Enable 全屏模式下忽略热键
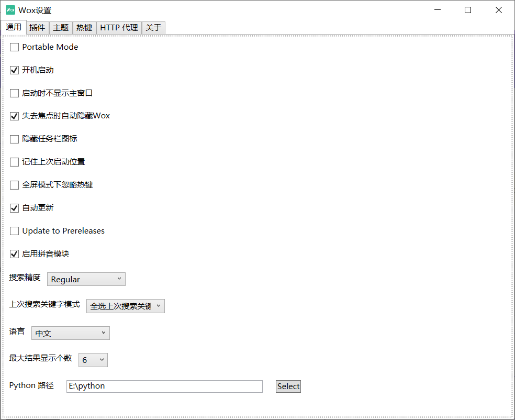 14,184
